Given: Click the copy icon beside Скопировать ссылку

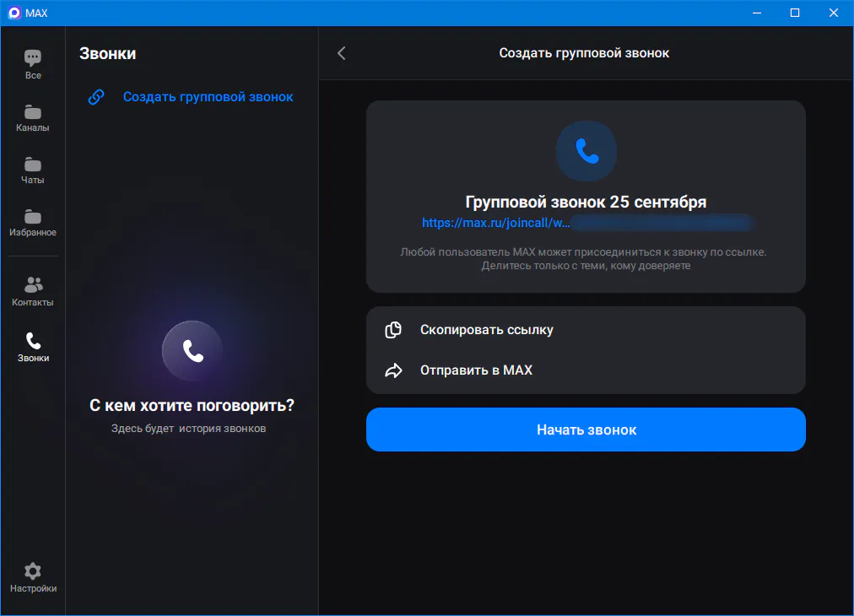Looking at the screenshot, I should point(393,329).
